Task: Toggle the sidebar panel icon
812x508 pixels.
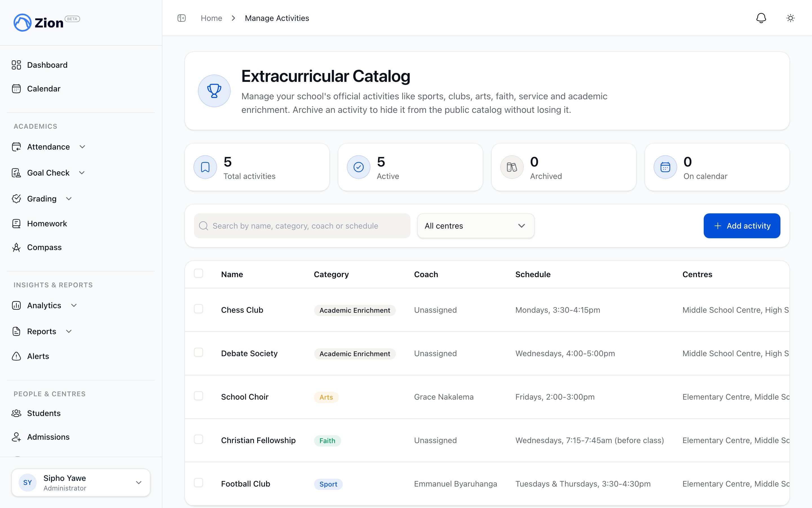Action: [x=182, y=18]
